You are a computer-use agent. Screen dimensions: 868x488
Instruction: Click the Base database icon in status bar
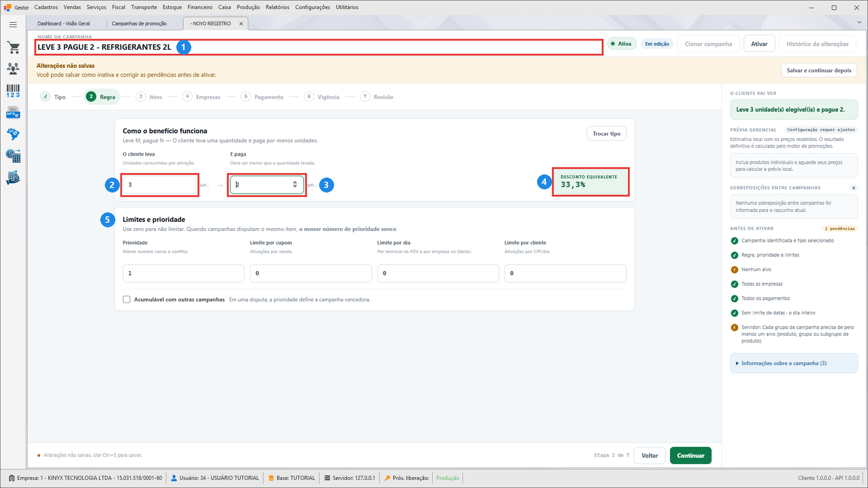coord(271,478)
